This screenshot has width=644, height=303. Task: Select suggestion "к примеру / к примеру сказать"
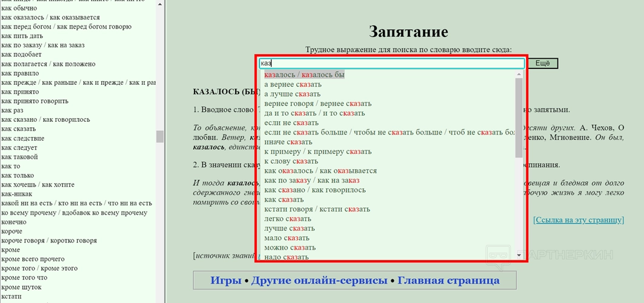coord(318,151)
